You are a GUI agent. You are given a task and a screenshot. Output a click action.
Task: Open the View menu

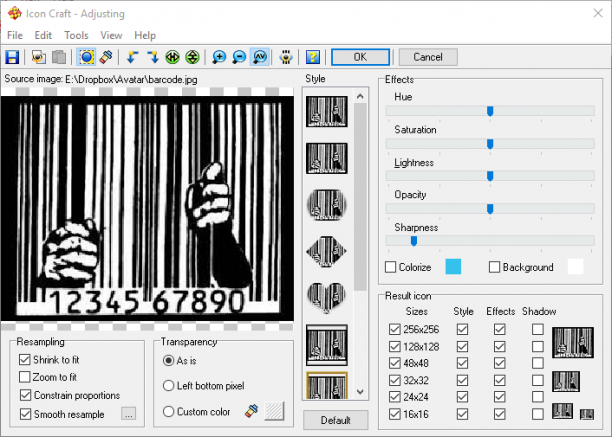111,36
